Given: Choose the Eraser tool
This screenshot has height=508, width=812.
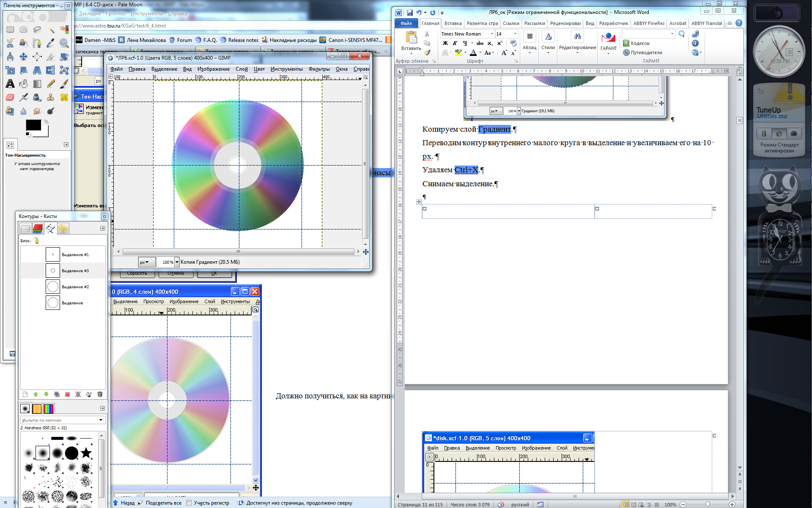Looking at the screenshot, I should pos(10,97).
